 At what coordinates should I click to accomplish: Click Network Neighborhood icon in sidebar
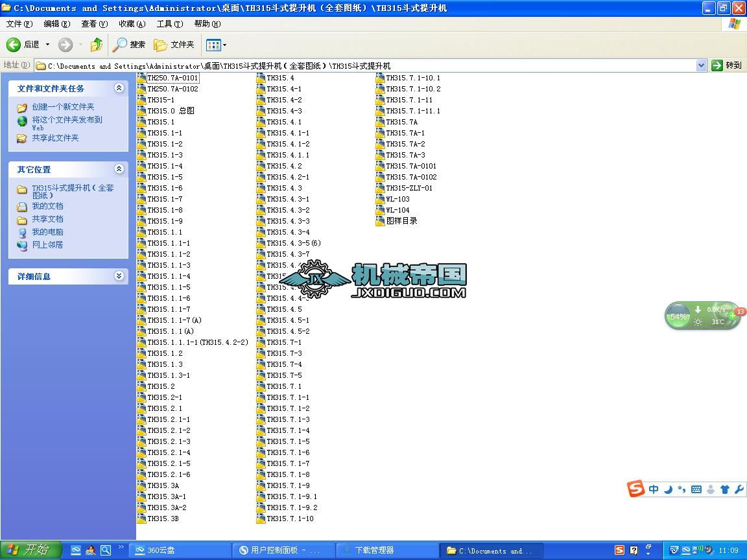click(x=22, y=245)
